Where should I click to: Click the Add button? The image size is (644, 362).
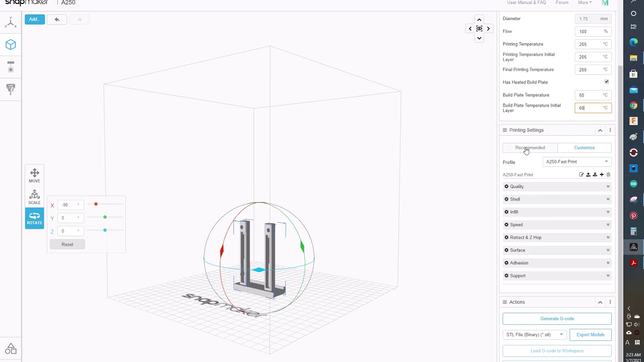point(35,20)
